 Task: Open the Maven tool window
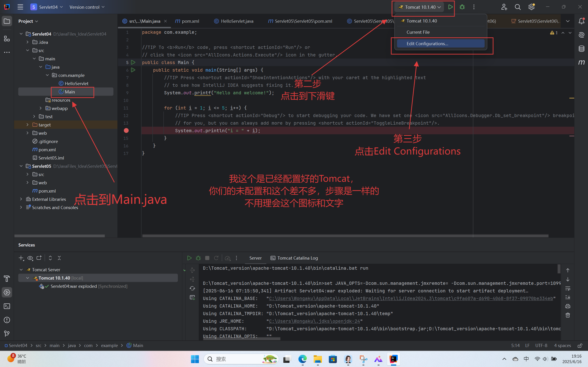(582, 62)
